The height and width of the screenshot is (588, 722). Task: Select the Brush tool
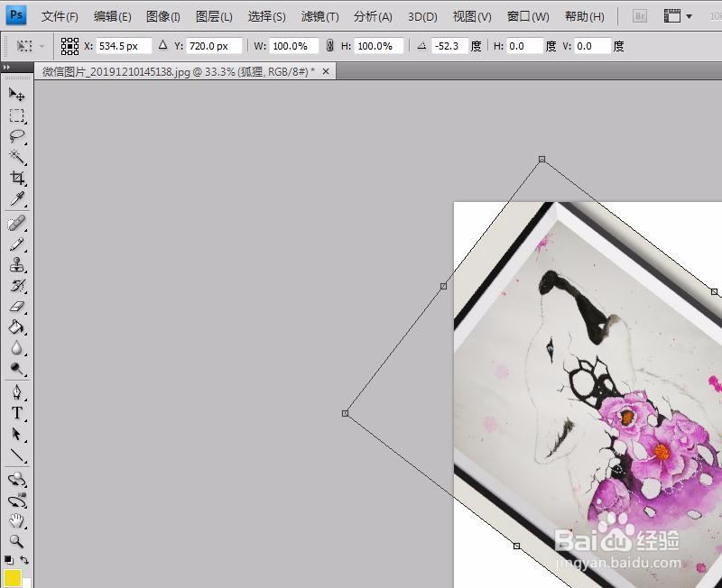pyautogui.click(x=16, y=244)
